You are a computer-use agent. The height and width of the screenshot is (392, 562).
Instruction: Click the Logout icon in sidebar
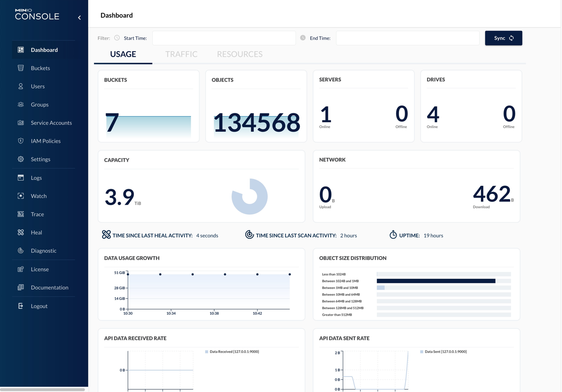[x=21, y=306]
